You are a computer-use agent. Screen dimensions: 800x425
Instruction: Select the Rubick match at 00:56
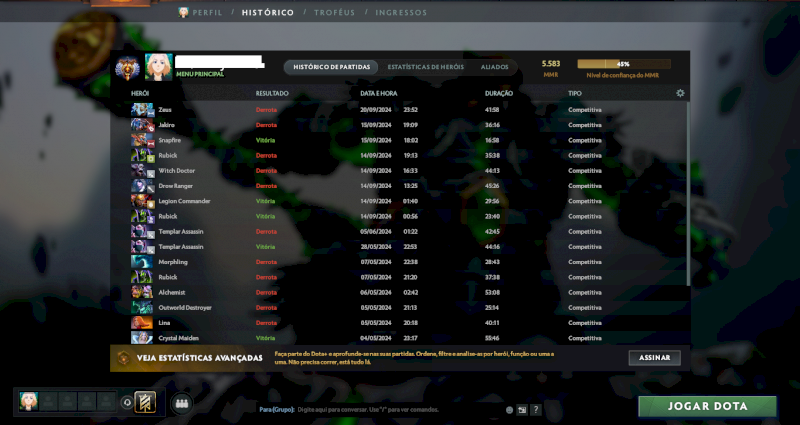398,216
